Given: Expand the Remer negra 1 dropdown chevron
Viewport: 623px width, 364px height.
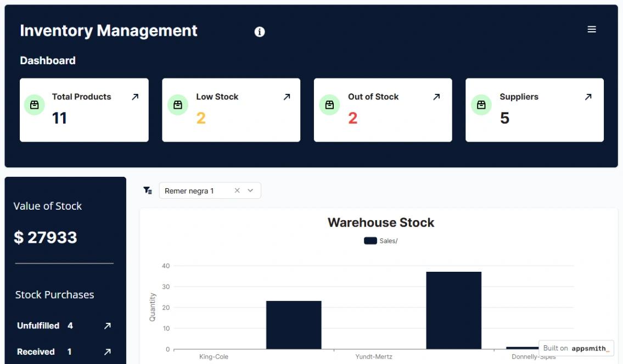Looking at the screenshot, I should (x=250, y=191).
